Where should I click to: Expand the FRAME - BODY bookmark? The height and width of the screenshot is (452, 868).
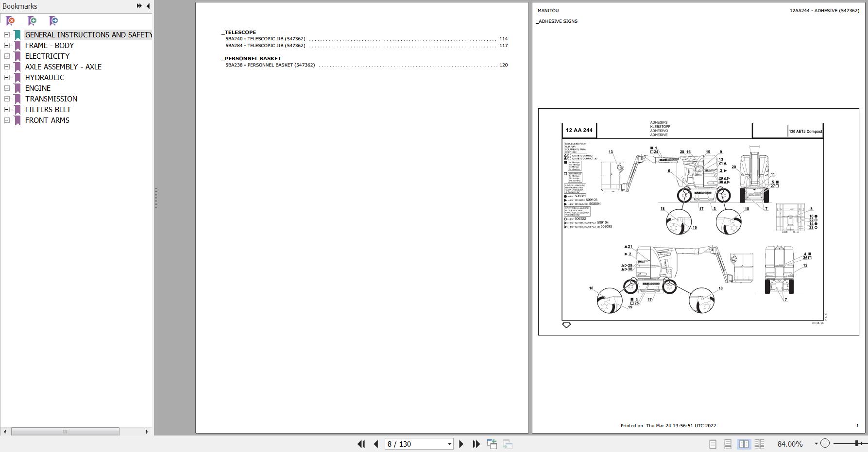7,45
